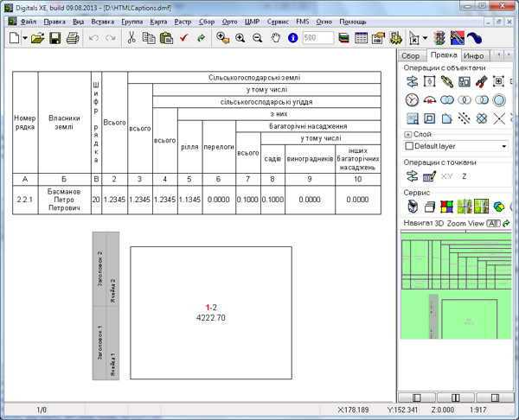
Task: Collapse the Слой group toggle
Action: [x=407, y=135]
